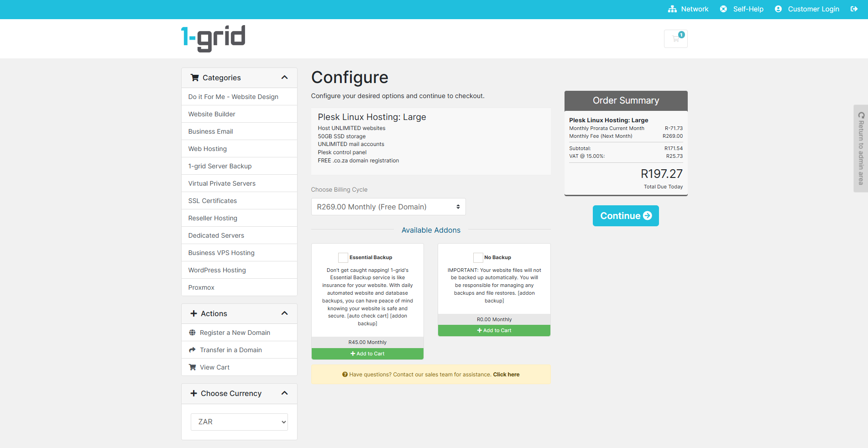The image size is (868, 448).
Task: Click the Self-Help lifebuoy icon
Action: tap(723, 9)
